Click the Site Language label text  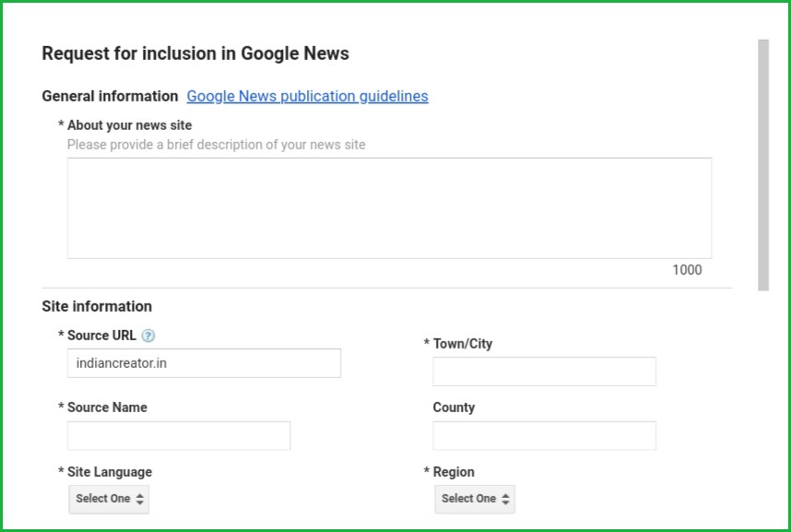[x=110, y=472]
